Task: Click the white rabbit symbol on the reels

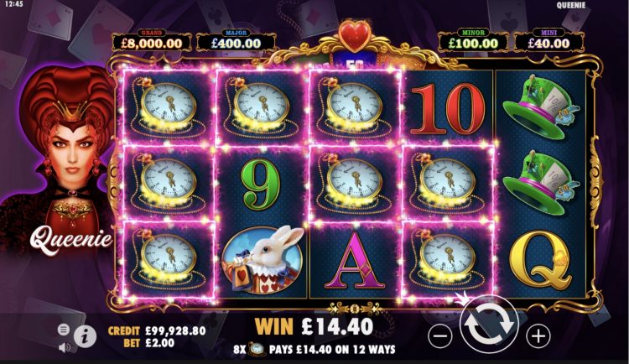Action: 263,260
